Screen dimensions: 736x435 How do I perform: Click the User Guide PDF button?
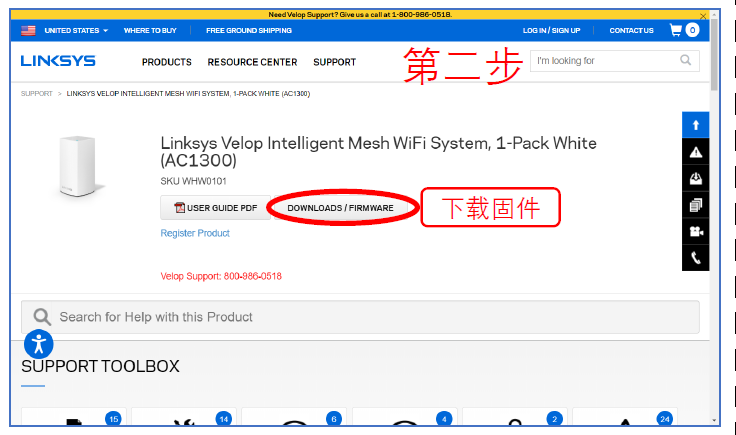[215, 208]
